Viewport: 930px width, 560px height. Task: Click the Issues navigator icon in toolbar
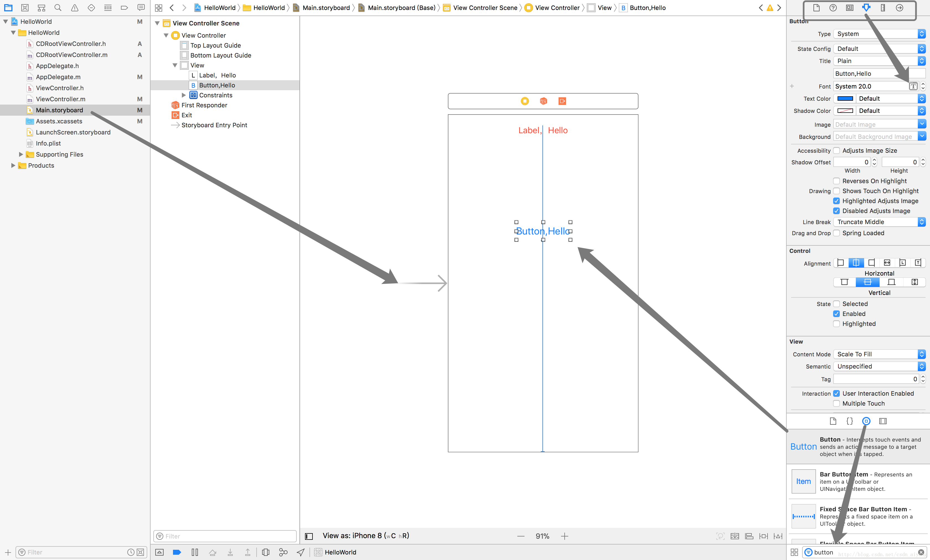[74, 7]
